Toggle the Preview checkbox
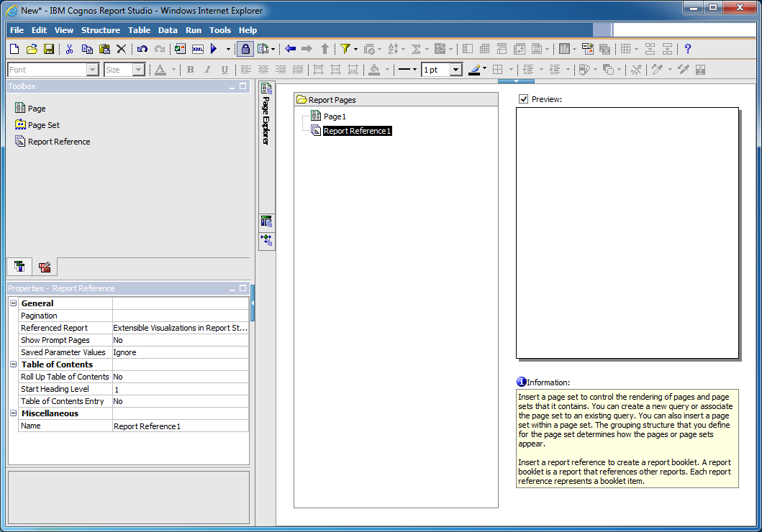 (x=523, y=99)
